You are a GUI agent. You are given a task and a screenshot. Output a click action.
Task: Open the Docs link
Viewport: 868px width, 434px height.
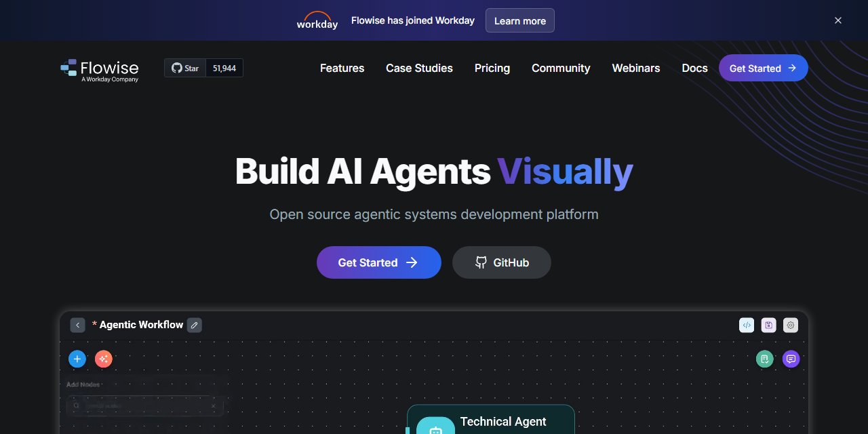click(694, 68)
